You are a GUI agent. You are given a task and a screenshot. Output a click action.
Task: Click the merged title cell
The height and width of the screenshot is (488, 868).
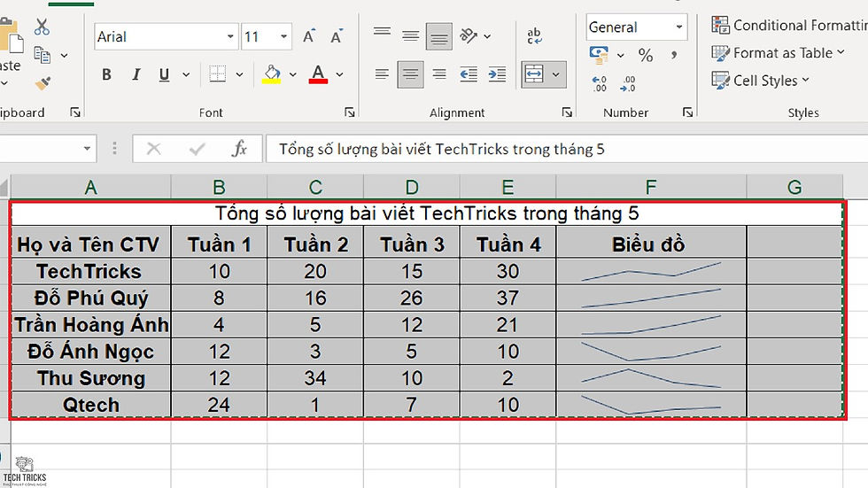coord(427,213)
